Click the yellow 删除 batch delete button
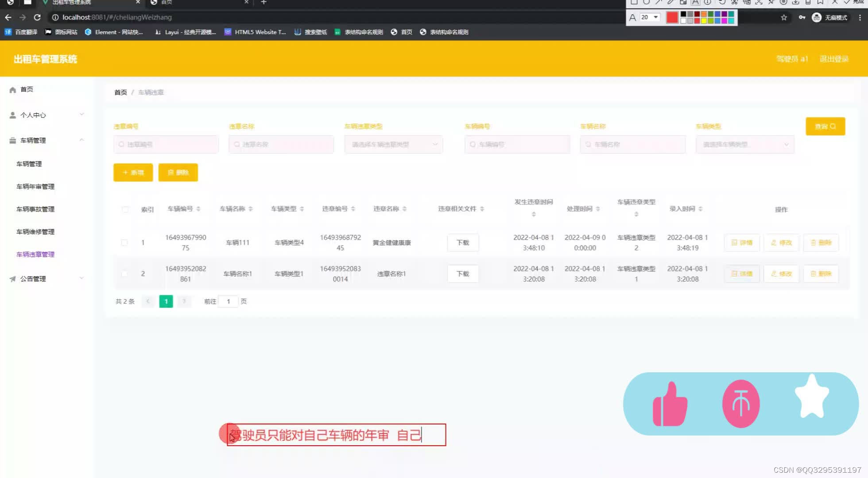 coord(178,172)
